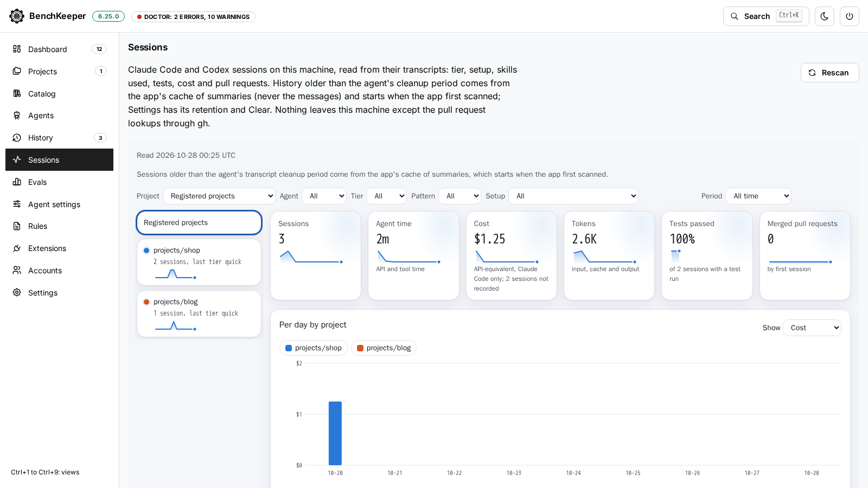Open the Tier filter dropdown
Image resolution: width=868 pixels, height=488 pixels.
point(386,196)
